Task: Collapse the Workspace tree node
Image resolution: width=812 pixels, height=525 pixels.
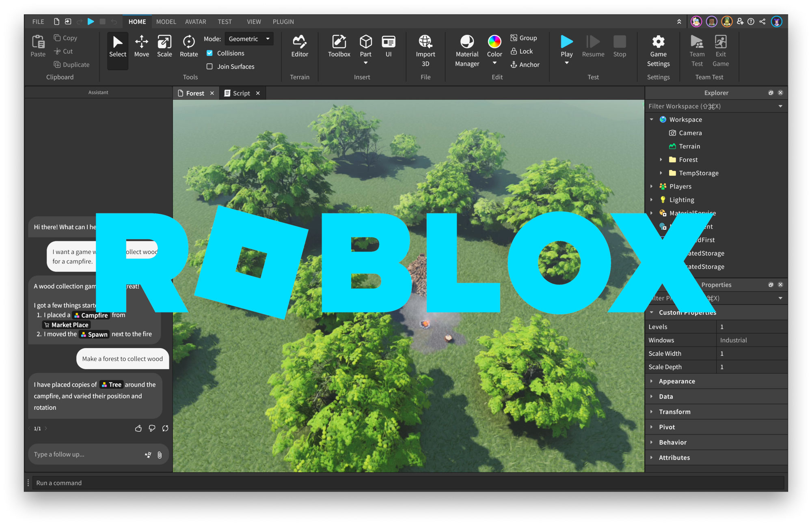Action: [x=652, y=119]
